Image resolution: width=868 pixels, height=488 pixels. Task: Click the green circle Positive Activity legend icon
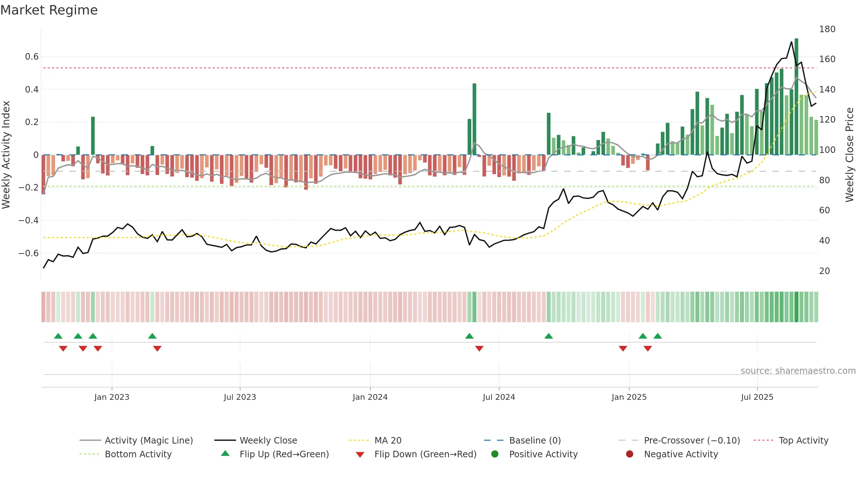click(x=495, y=454)
